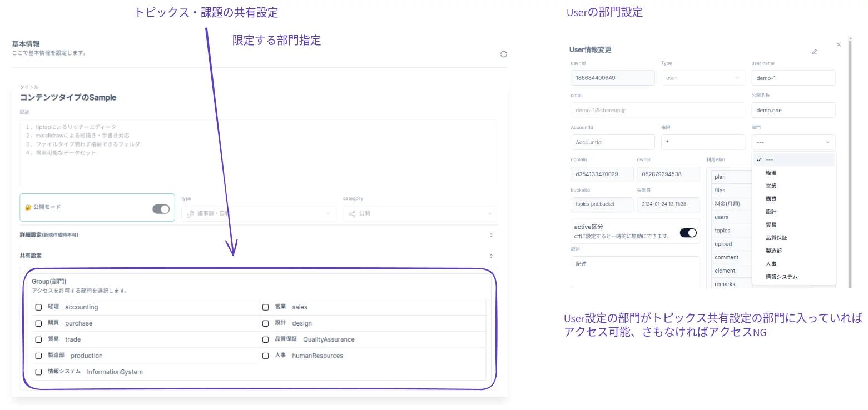Click the 失効日 field 2124-01-24 13:11:38

tap(668, 204)
